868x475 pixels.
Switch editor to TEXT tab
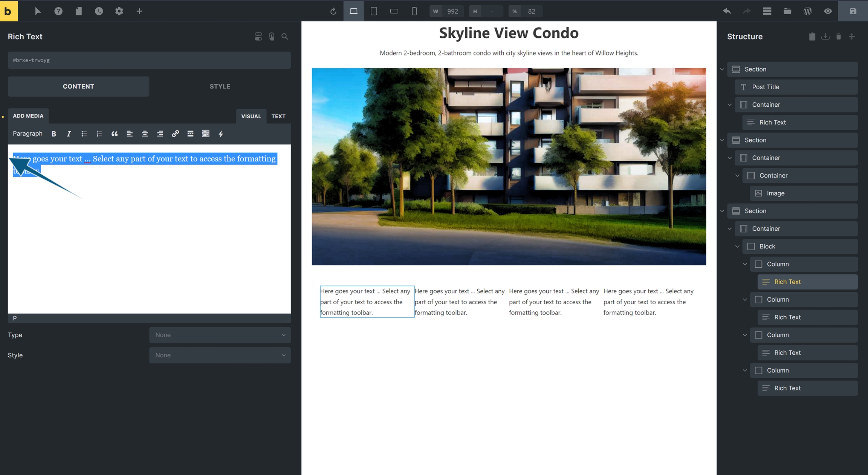(278, 116)
